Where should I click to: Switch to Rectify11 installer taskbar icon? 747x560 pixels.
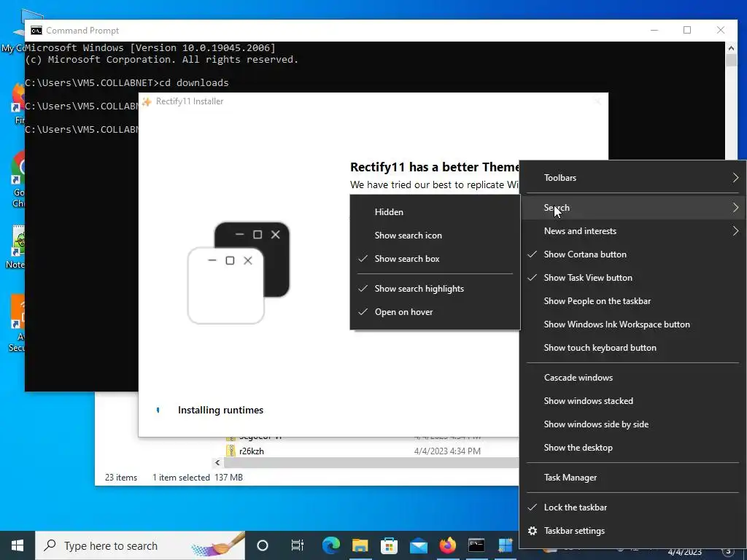pos(505,545)
